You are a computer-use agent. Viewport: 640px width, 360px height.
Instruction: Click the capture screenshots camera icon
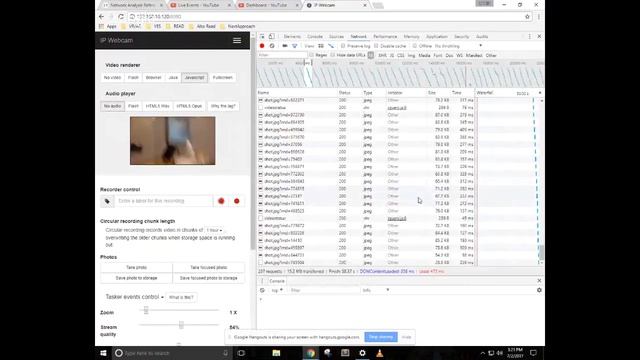point(284,46)
